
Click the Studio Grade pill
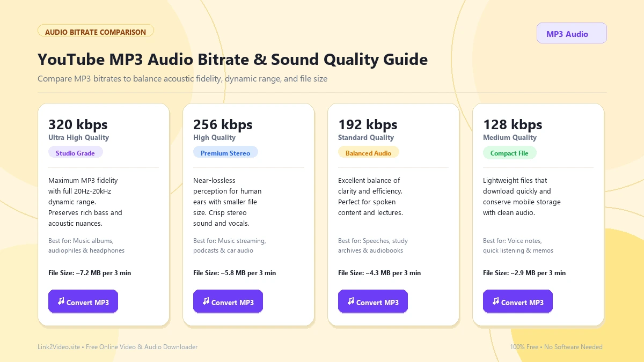tap(75, 153)
